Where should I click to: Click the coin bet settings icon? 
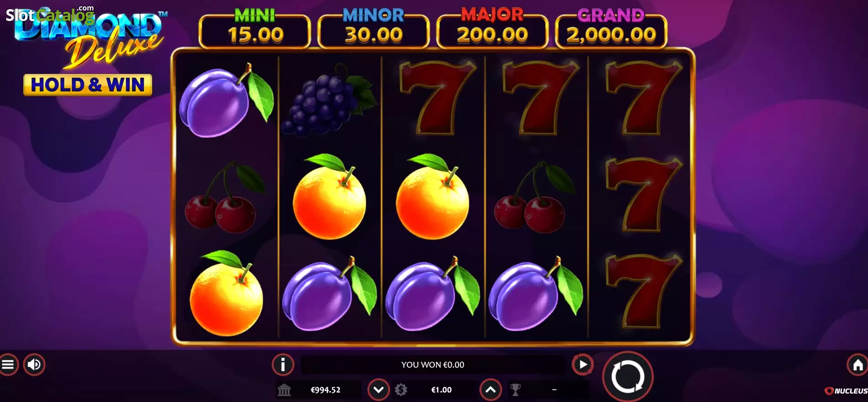[401, 390]
